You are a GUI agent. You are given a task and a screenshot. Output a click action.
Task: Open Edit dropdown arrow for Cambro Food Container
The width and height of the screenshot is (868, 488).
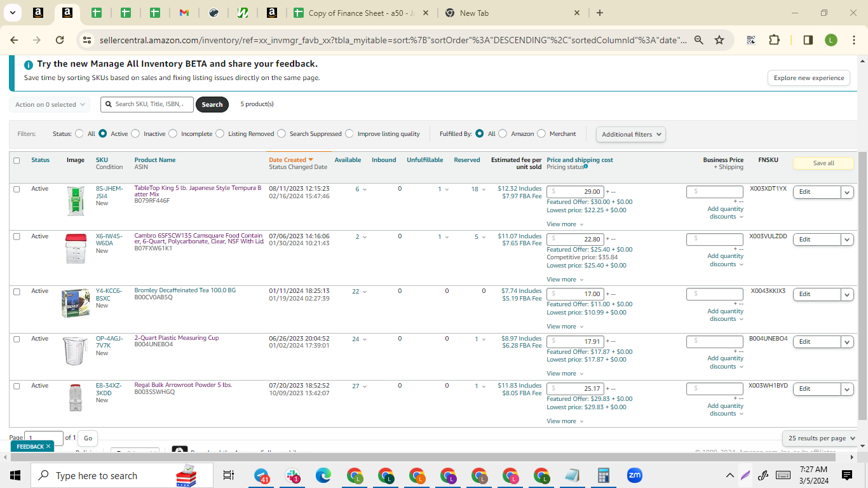(847, 240)
